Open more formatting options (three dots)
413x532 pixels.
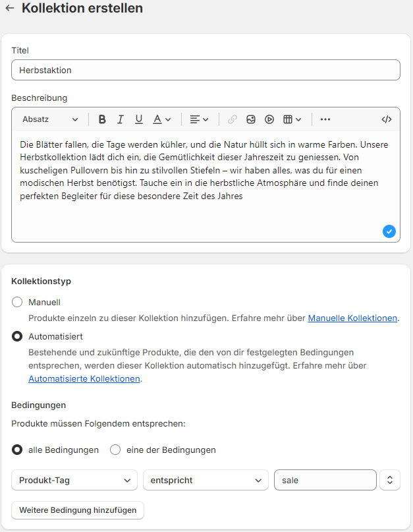(x=325, y=119)
